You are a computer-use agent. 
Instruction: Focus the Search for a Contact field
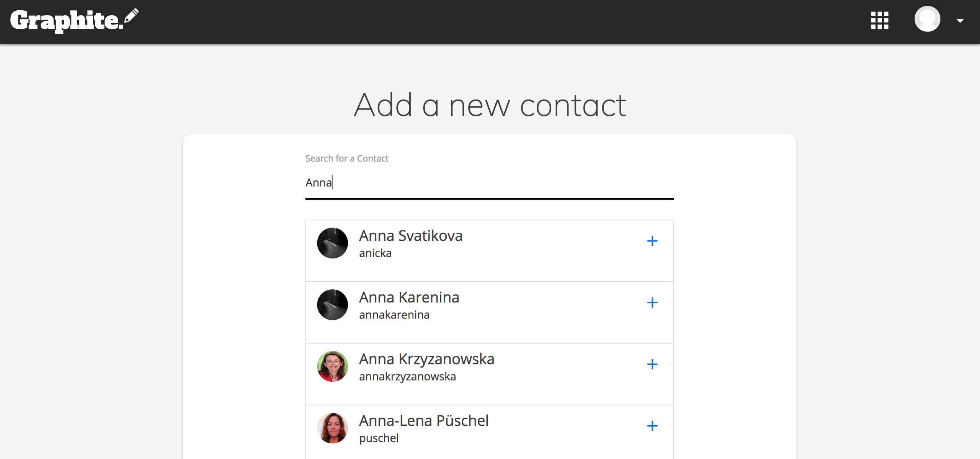point(489,183)
